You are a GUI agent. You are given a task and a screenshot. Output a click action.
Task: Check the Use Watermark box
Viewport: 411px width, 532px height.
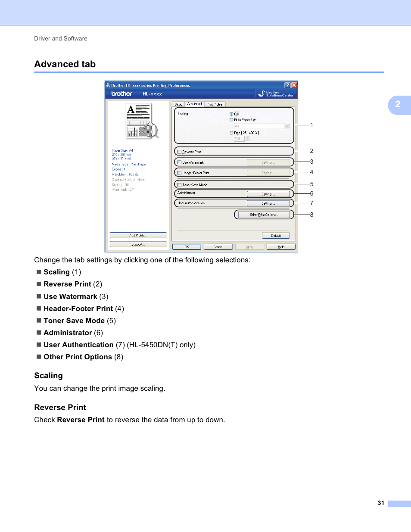tap(180, 162)
